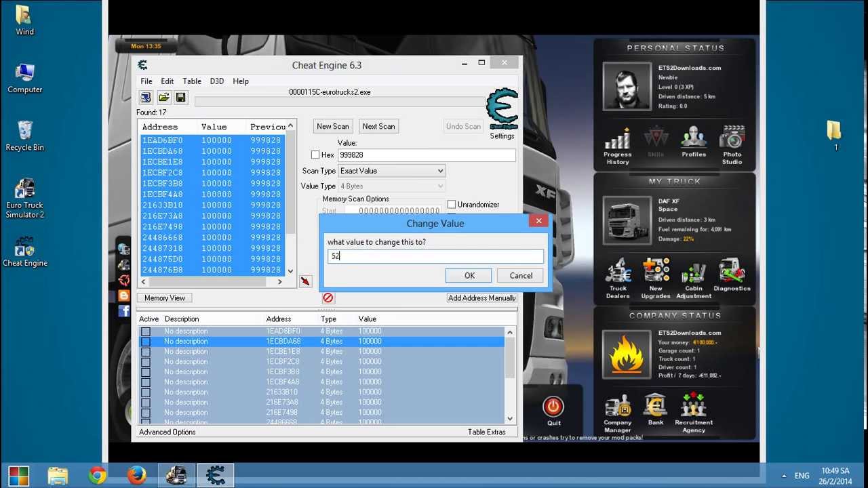Viewport: 868px width, 488px height.
Task: Toggle Active box for address 1ECBDA68
Action: [146, 342]
